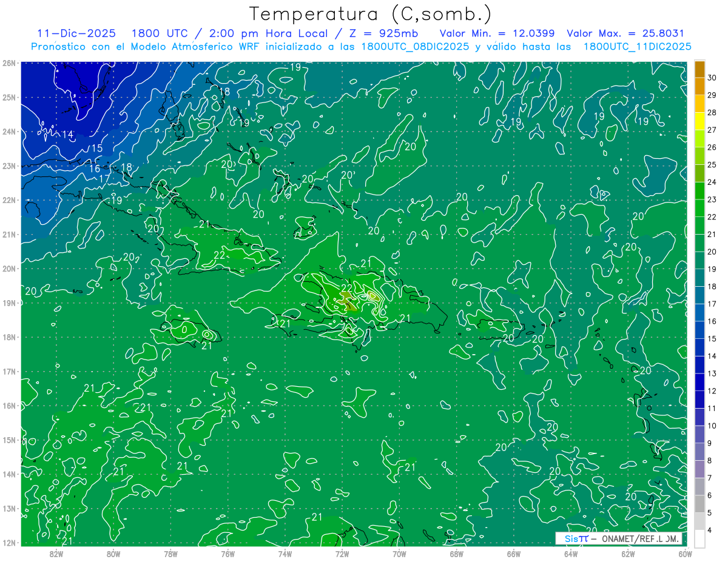This screenshot has width=728, height=562.
Task: Click the '80W' longitude axis label
Action: [x=113, y=553]
